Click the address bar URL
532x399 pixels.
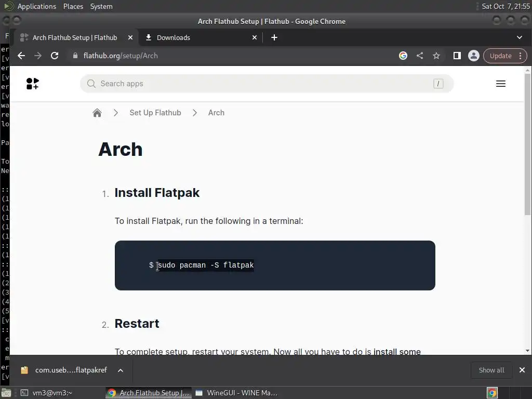[121, 56]
